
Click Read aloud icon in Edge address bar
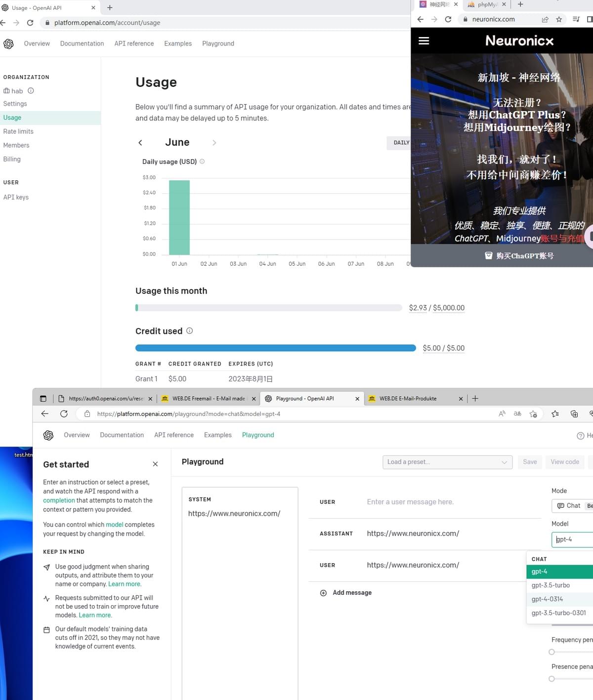pos(502,413)
